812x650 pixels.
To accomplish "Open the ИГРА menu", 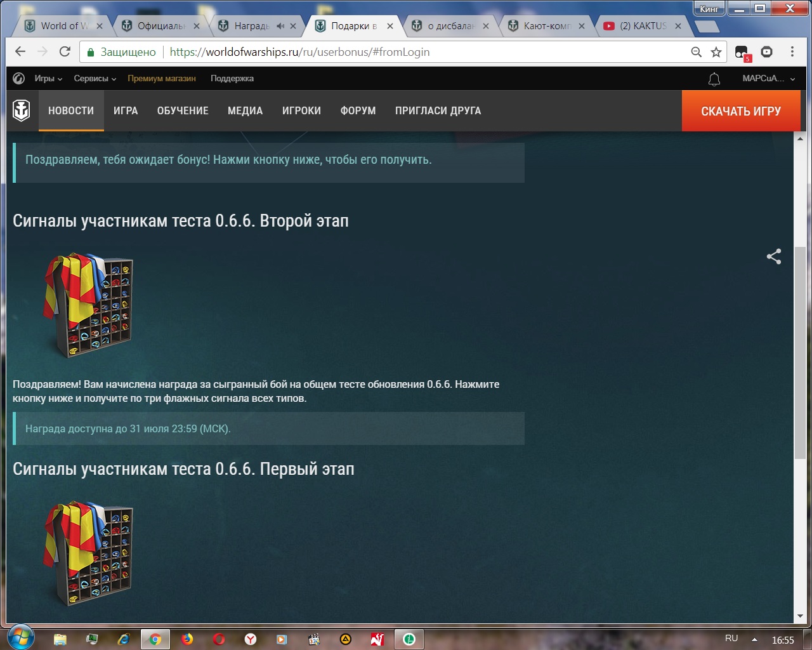I will tap(126, 110).
